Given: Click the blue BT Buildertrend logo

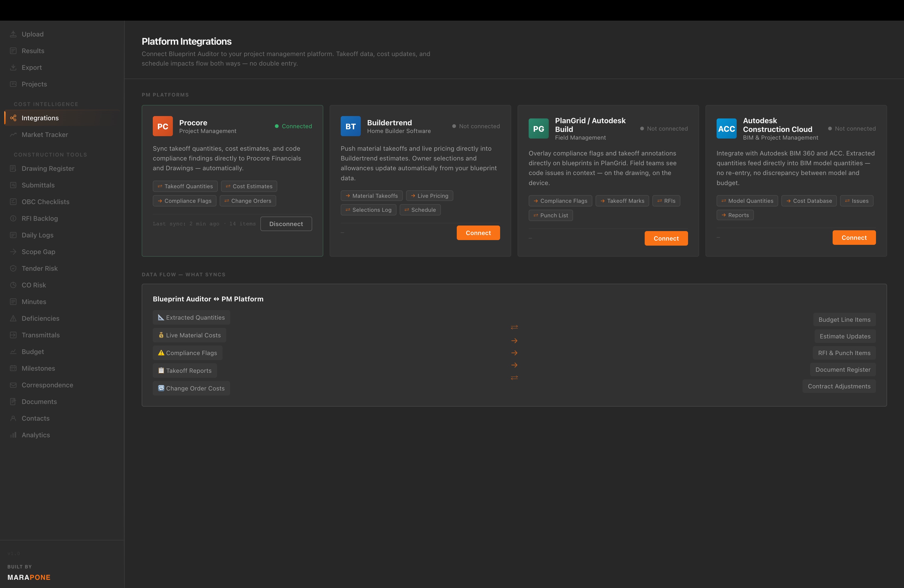Looking at the screenshot, I should 350,126.
